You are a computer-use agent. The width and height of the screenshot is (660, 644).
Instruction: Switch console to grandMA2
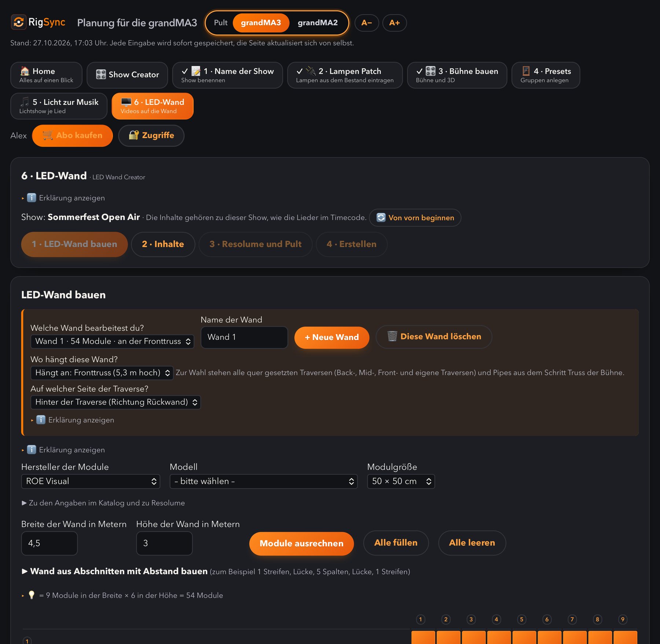pyautogui.click(x=318, y=23)
